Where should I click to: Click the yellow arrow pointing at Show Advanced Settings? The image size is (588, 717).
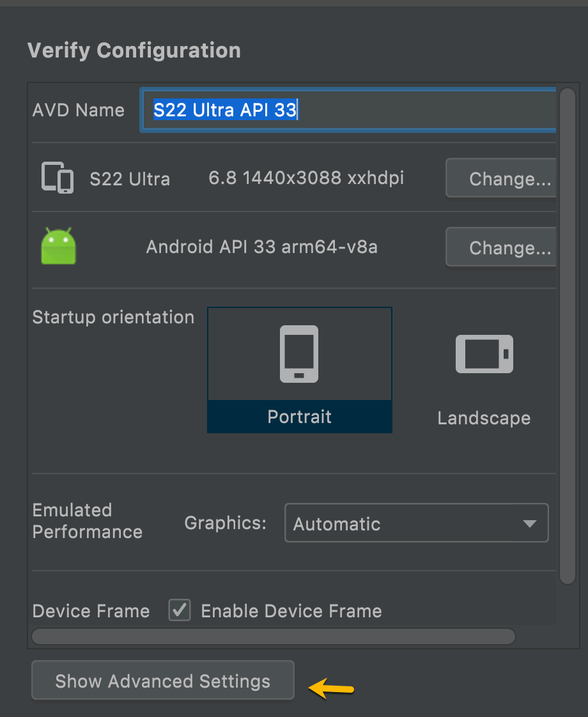330,689
